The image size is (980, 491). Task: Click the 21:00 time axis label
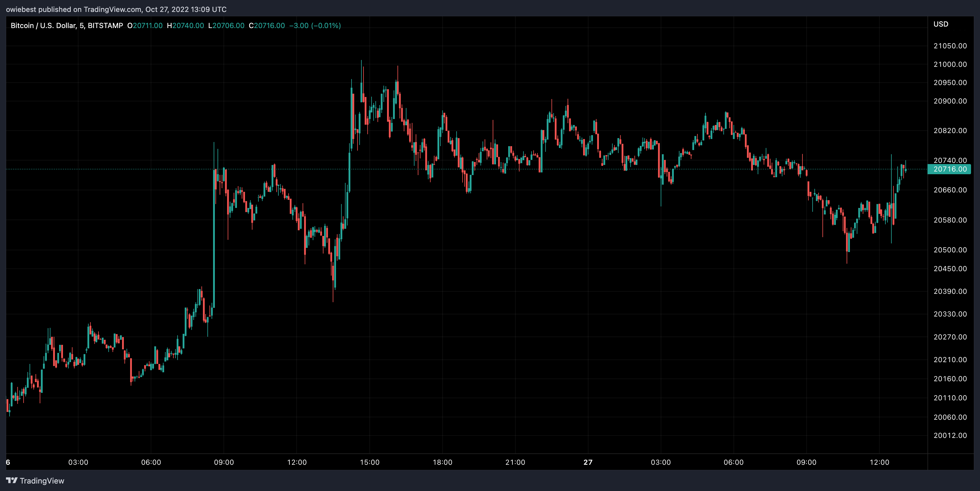pyautogui.click(x=515, y=462)
